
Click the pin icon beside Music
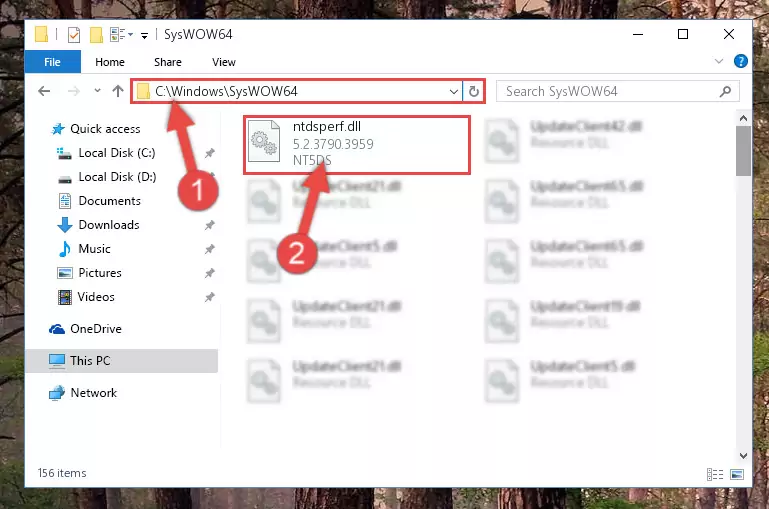209,249
